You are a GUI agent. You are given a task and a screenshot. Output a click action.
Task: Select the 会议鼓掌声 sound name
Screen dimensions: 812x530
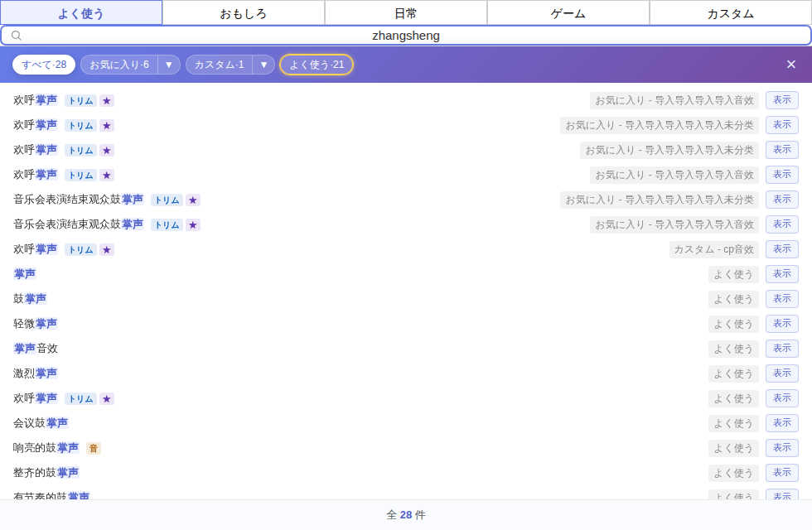[41, 423]
